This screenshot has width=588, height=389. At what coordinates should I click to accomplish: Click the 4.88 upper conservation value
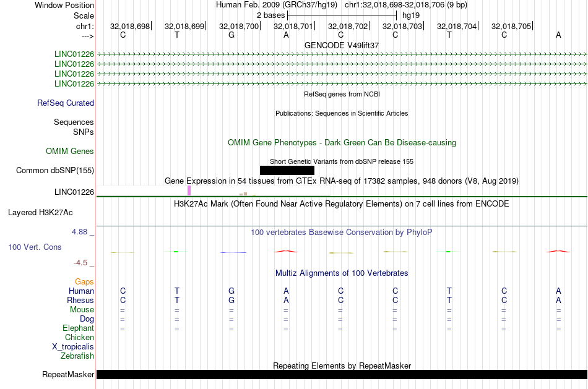coord(79,232)
